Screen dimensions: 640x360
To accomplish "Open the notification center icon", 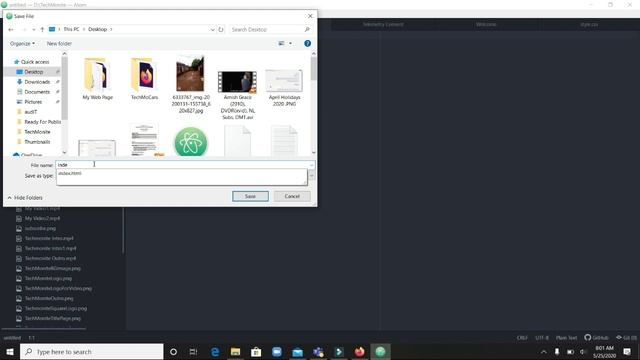I will pos(627,351).
